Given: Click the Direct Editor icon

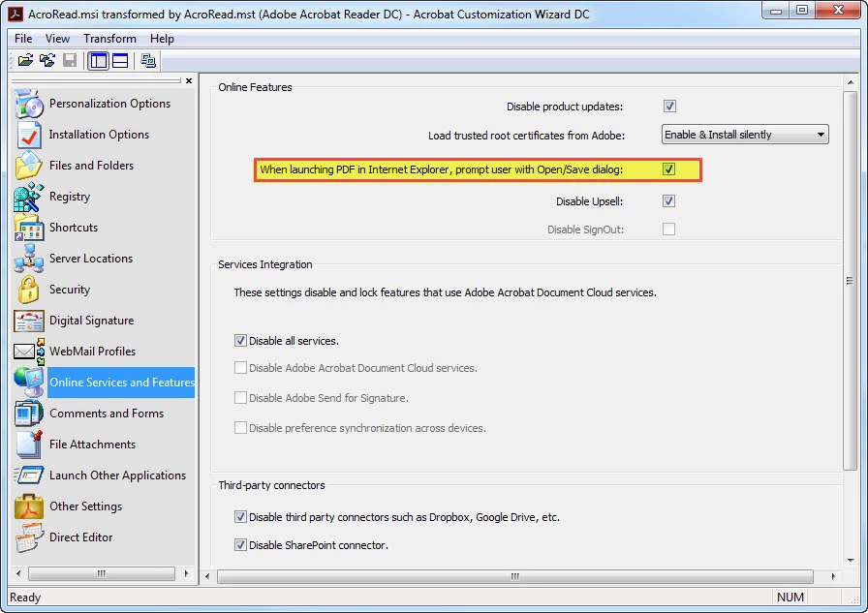Looking at the screenshot, I should coord(29,537).
